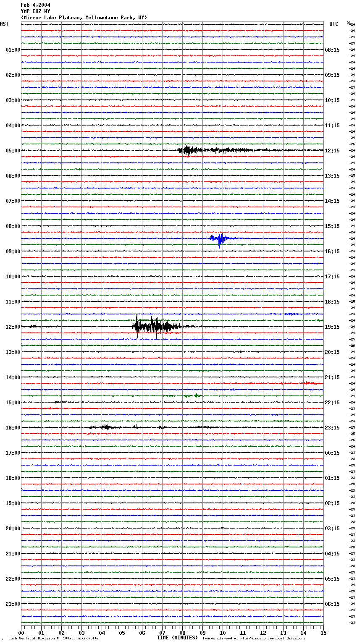The image size is (357, 644).
Task: Select the station code YMP EHZ WY
Action: (35, 11)
